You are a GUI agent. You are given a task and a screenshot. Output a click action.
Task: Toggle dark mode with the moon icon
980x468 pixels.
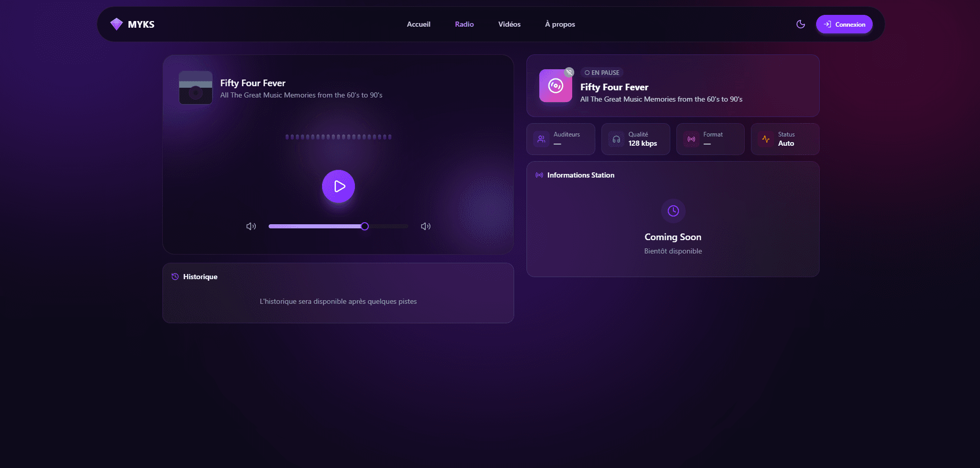click(x=800, y=24)
